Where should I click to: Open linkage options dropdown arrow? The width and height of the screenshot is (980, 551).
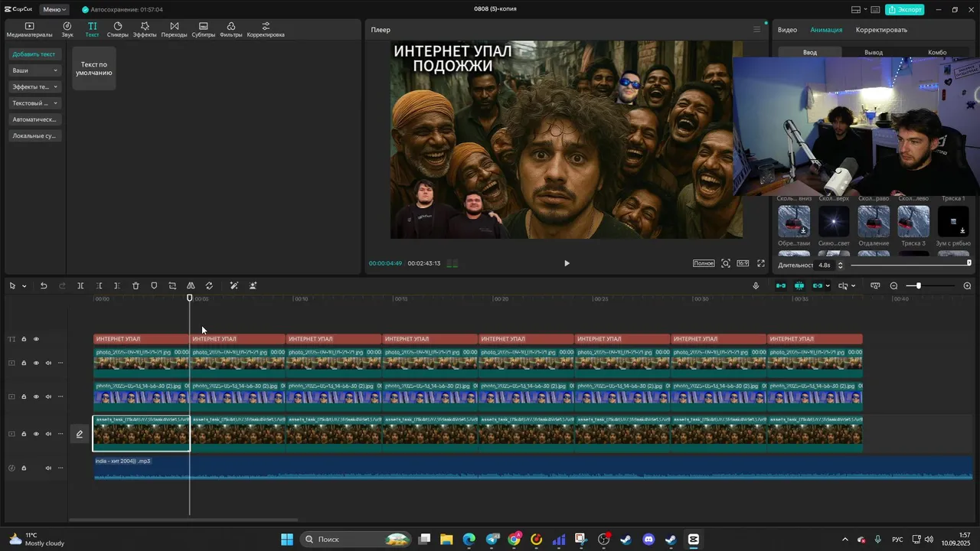[x=828, y=286]
